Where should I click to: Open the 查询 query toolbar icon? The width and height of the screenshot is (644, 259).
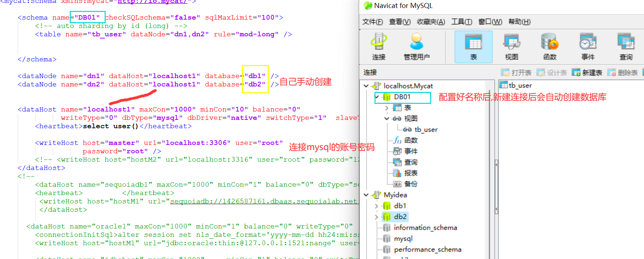(626, 47)
